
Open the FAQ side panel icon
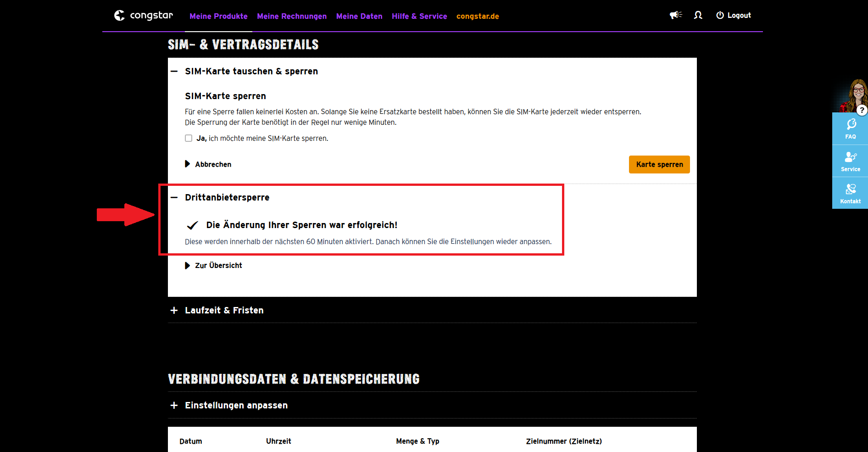point(850,129)
